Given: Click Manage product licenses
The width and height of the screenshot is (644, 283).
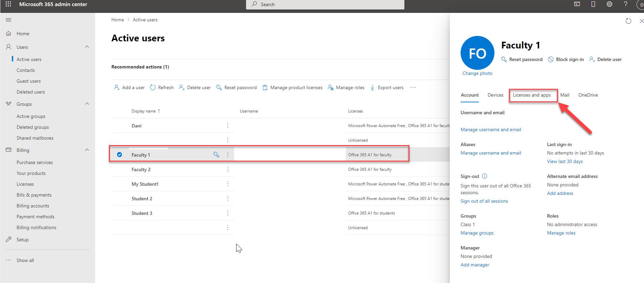Looking at the screenshot, I should (x=292, y=87).
